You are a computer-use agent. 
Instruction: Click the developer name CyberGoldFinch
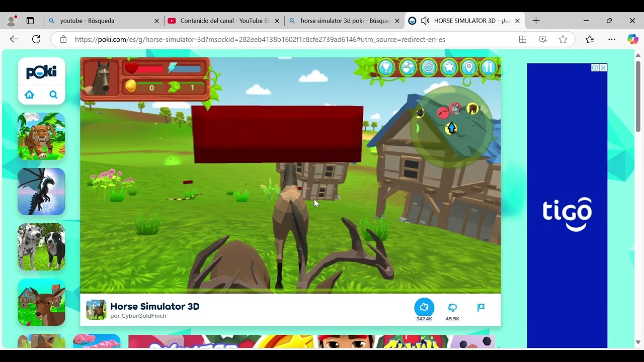pyautogui.click(x=143, y=316)
